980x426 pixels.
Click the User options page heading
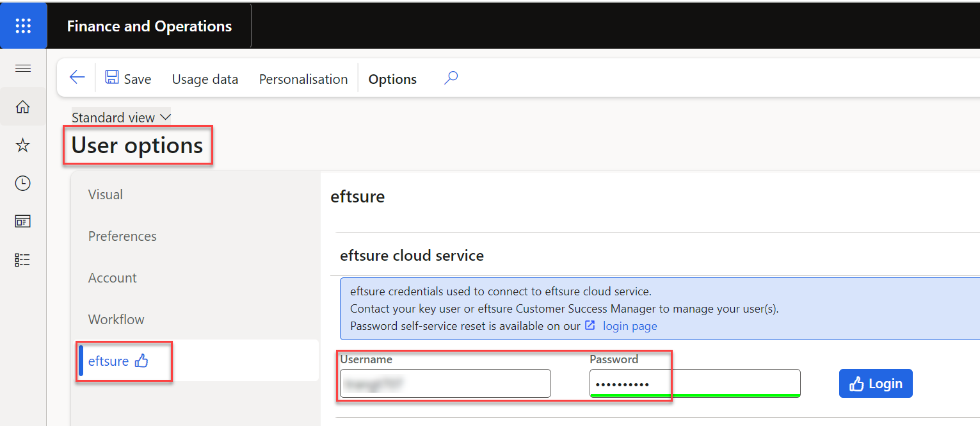pos(137,145)
